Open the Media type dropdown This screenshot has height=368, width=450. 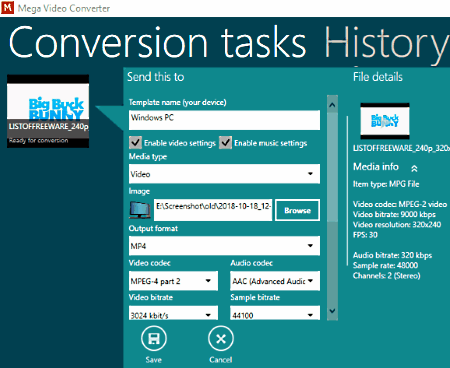click(224, 174)
